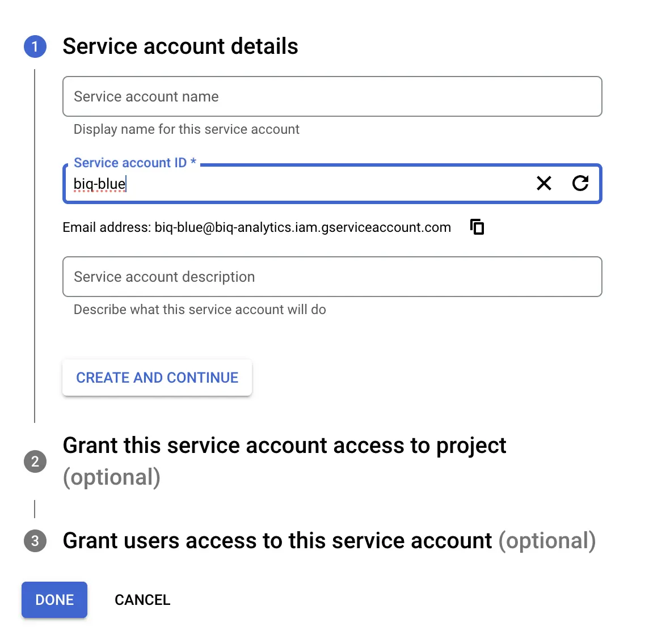Select the step 3 number circle
The height and width of the screenshot is (644, 649).
pyautogui.click(x=35, y=541)
